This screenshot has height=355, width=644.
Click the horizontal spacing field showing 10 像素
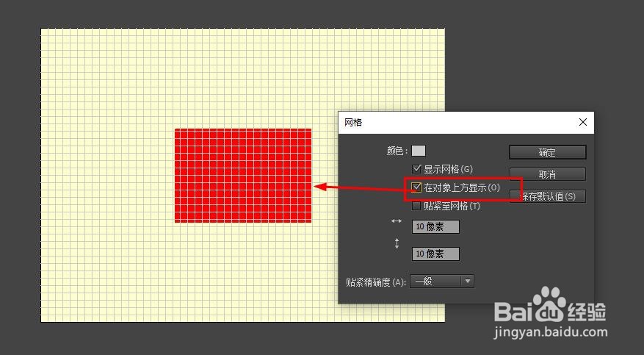point(435,227)
